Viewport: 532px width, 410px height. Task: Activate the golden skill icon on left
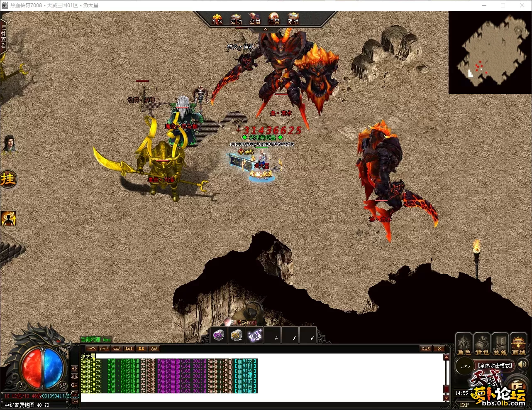tap(8, 219)
